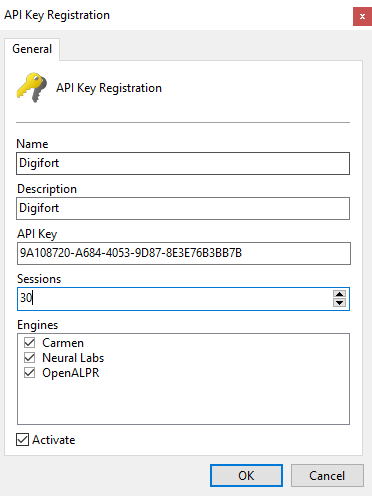Viewport: 372px width, 496px height.
Task: Click into the Name input field
Action: coord(183,163)
